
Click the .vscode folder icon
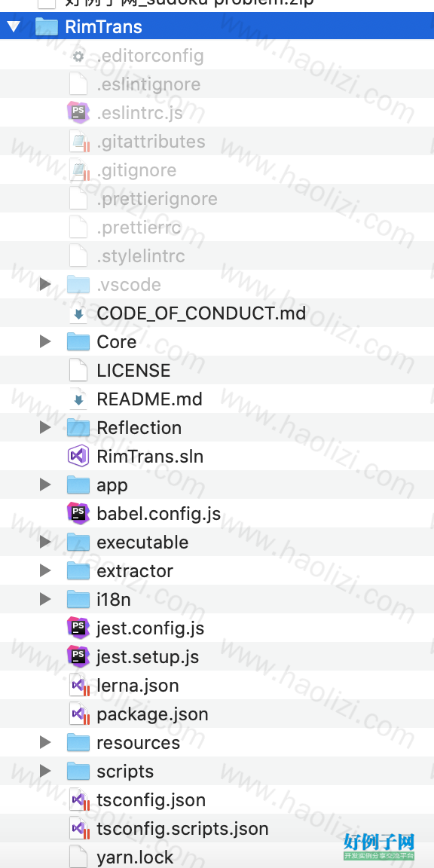78,285
